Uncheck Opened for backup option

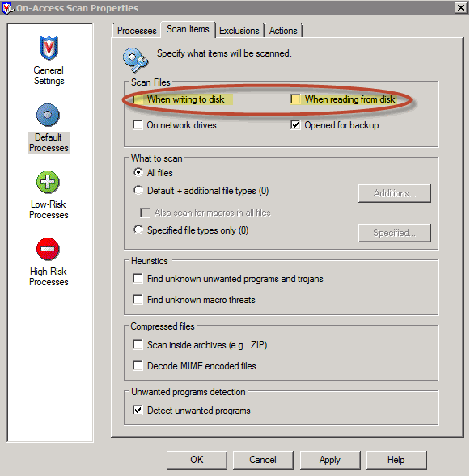click(x=295, y=124)
